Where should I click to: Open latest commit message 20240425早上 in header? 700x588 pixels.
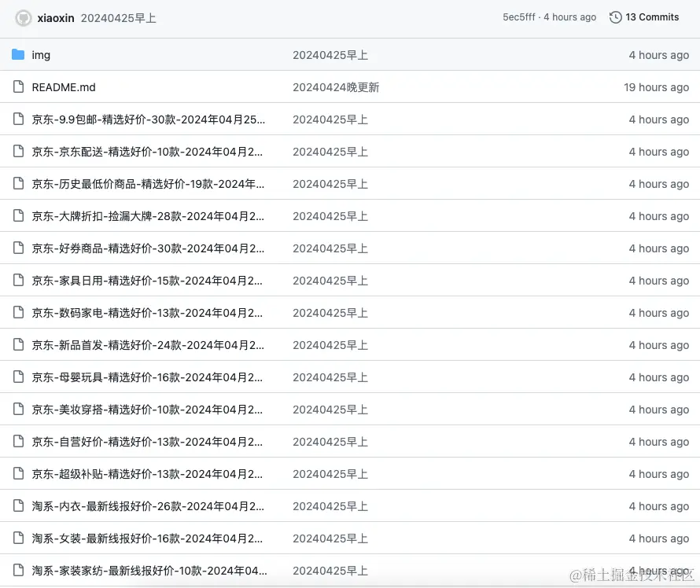pyautogui.click(x=118, y=18)
